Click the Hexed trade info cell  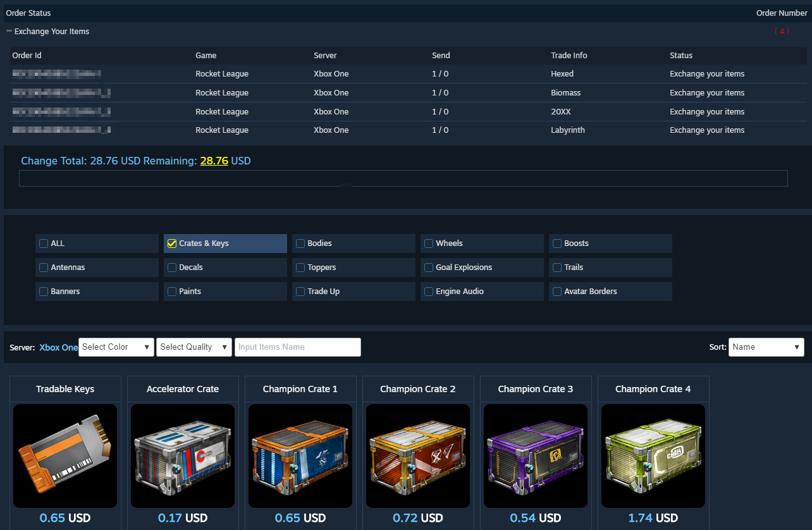(x=562, y=74)
